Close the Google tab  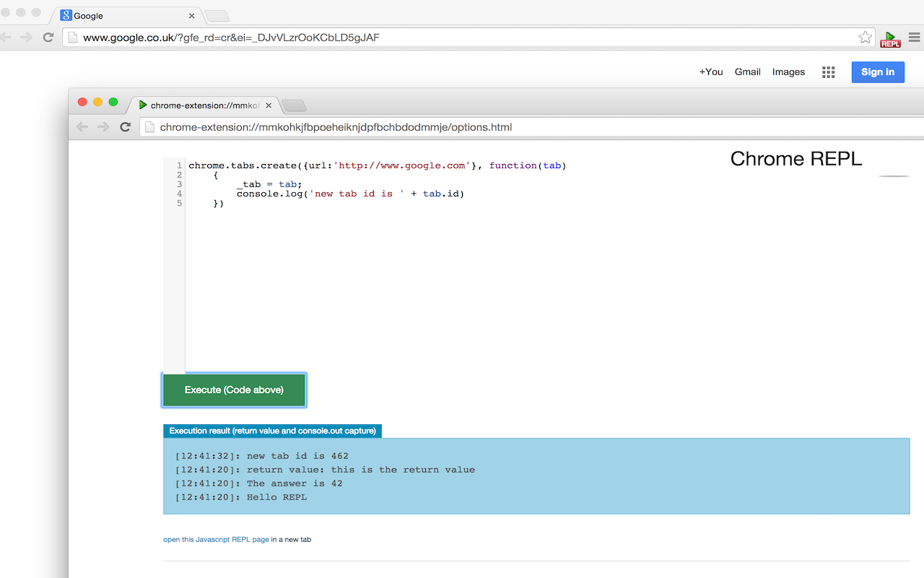coord(191,16)
